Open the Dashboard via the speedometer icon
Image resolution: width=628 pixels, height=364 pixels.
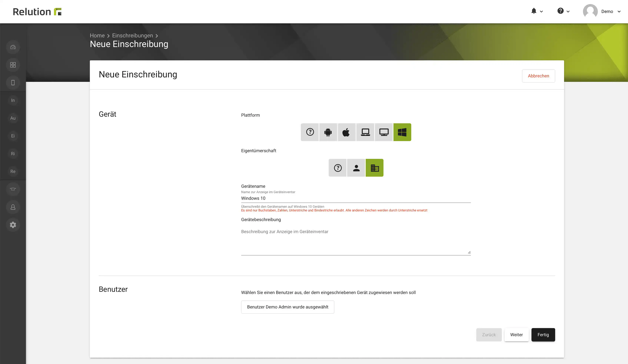click(13, 47)
